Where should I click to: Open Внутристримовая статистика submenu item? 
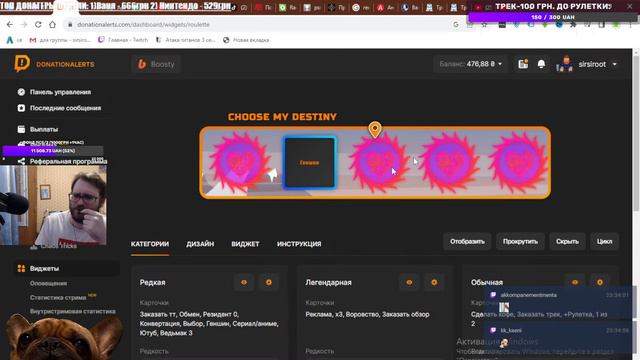coord(73,311)
